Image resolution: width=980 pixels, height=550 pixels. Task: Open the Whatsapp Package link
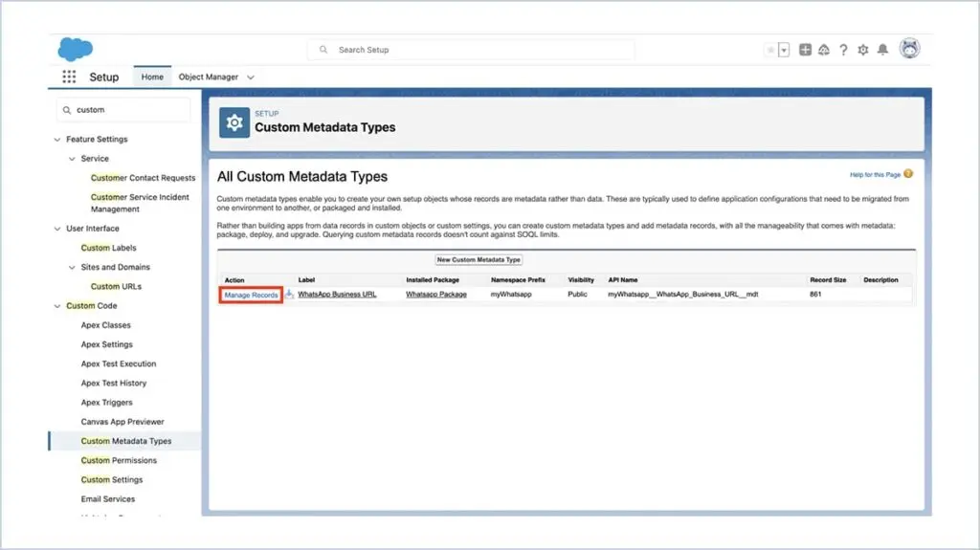point(436,295)
